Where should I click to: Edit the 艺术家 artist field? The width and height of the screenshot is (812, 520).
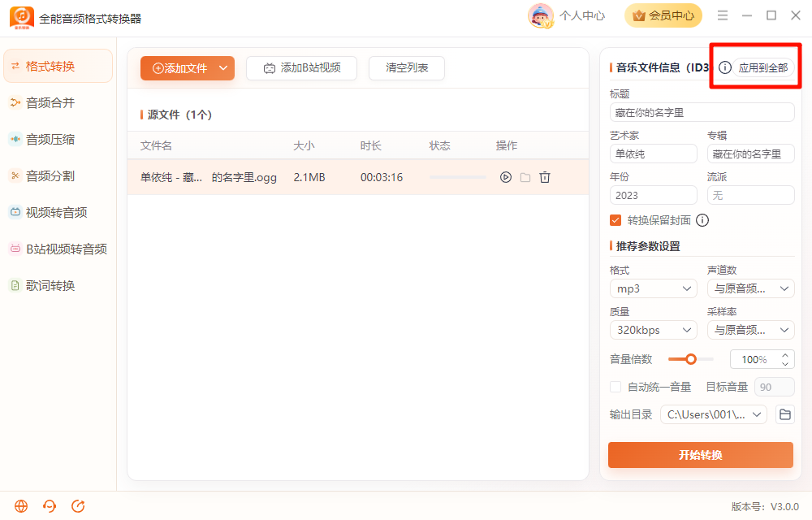pos(653,154)
